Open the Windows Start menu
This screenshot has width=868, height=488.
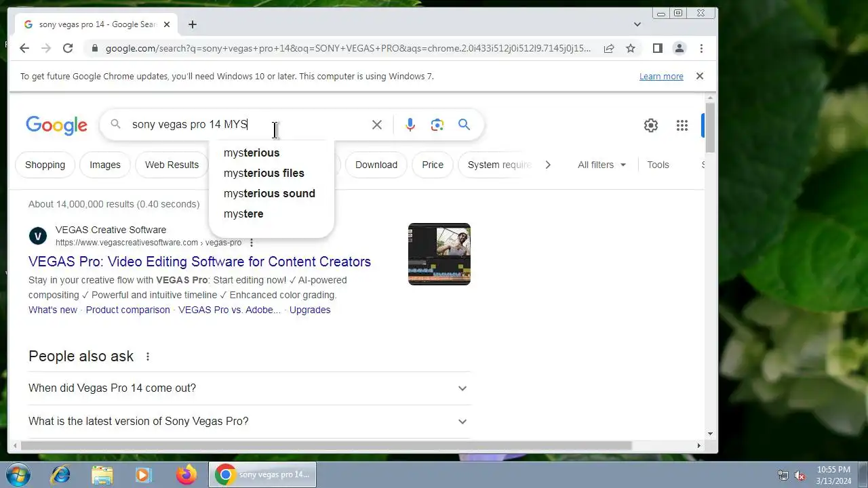(x=18, y=474)
